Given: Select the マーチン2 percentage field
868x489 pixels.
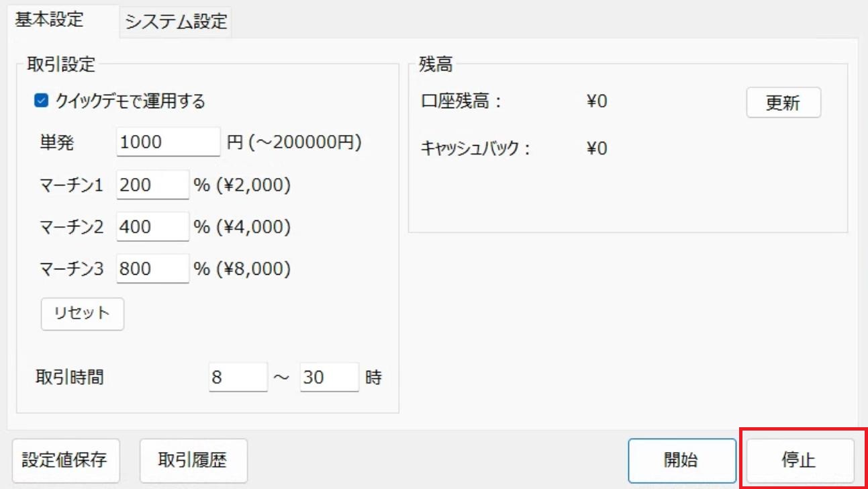Looking at the screenshot, I should [x=153, y=227].
